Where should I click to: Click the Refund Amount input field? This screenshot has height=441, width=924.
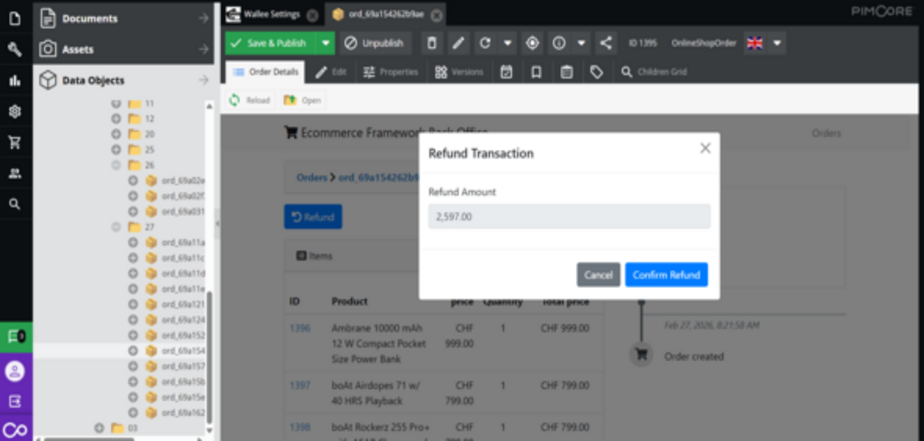point(569,216)
